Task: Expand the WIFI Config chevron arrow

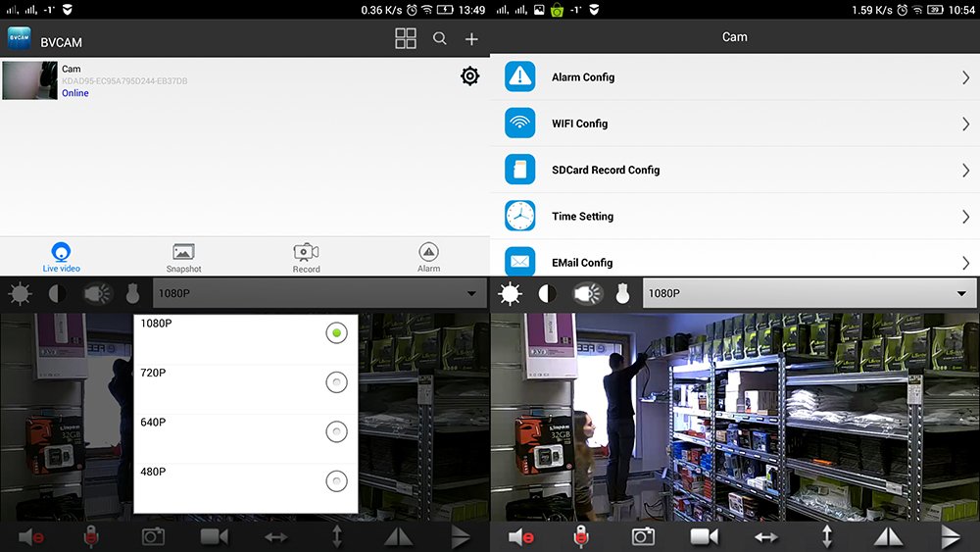Action: click(965, 124)
